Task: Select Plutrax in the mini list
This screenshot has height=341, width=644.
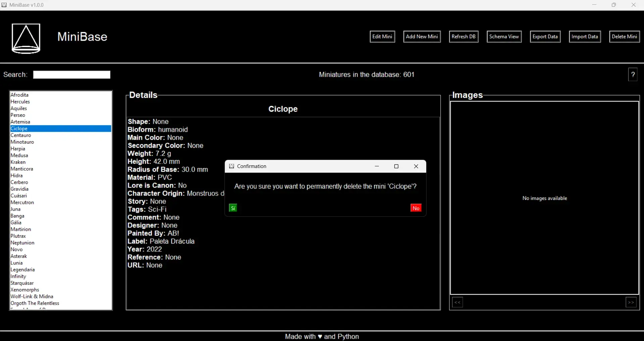Action: pos(61,236)
